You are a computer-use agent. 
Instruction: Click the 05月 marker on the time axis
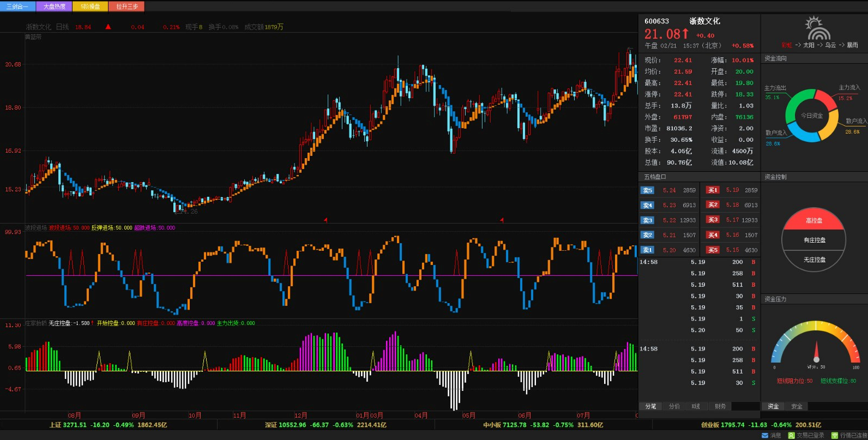(x=469, y=415)
